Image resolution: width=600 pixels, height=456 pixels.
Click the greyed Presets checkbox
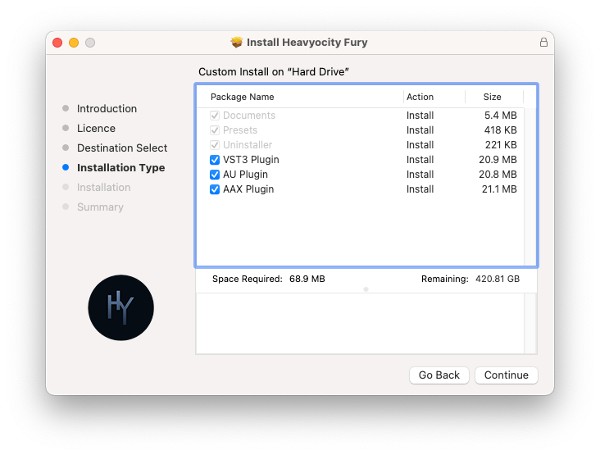pos(215,131)
